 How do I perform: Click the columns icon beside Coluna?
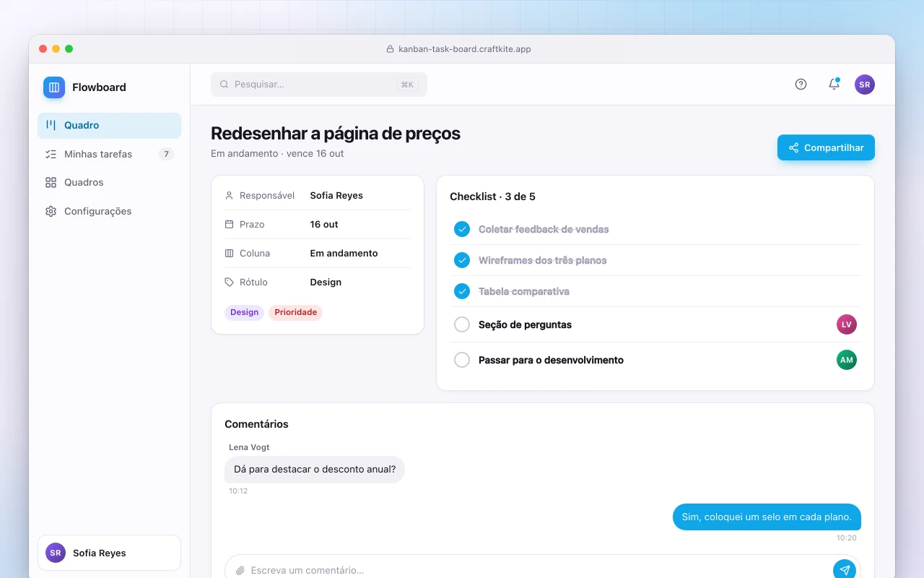230,254
